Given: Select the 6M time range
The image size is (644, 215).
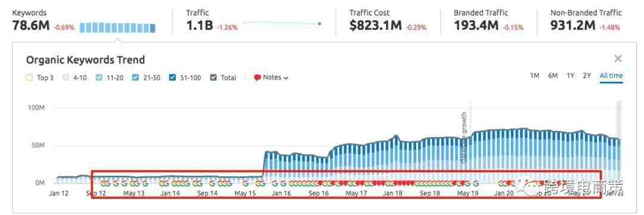Looking at the screenshot, I should click(553, 76).
